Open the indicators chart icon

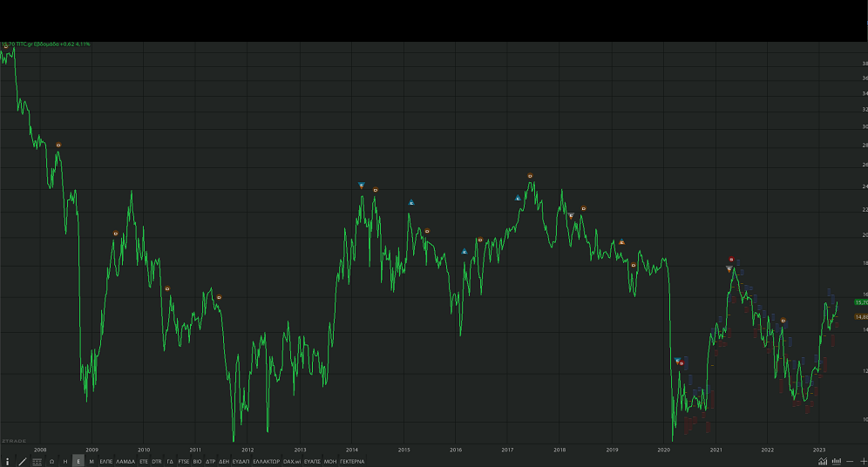823,462
